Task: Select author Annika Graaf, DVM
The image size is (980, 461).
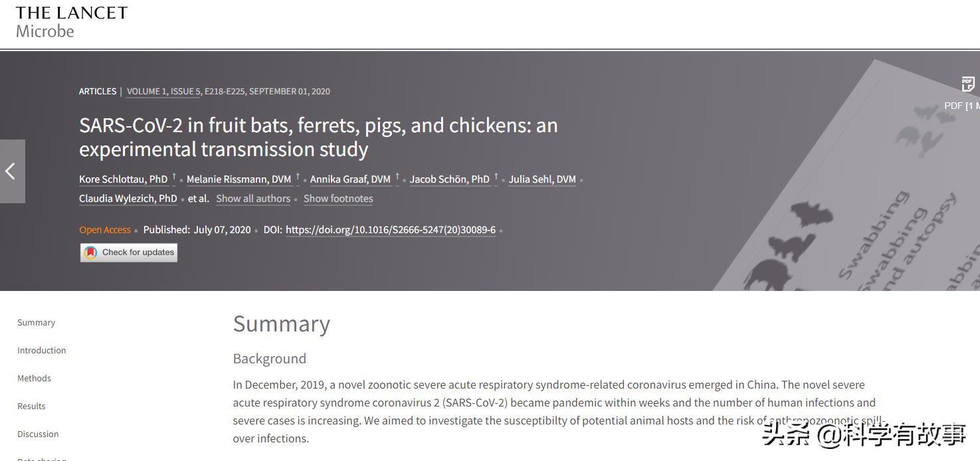Action: click(x=350, y=179)
